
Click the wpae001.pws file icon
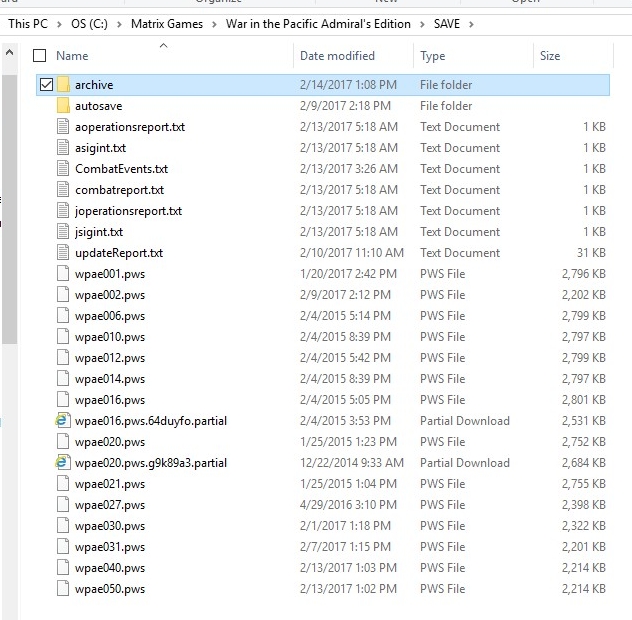coord(63,274)
